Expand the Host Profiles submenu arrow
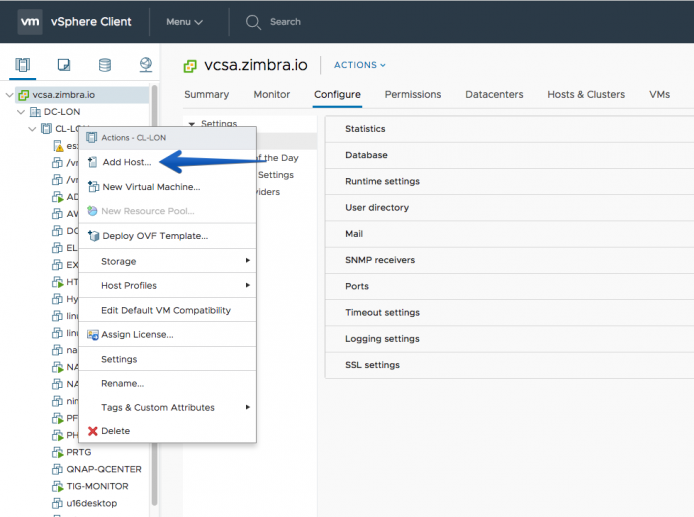This screenshot has width=694, height=517. pos(248,285)
